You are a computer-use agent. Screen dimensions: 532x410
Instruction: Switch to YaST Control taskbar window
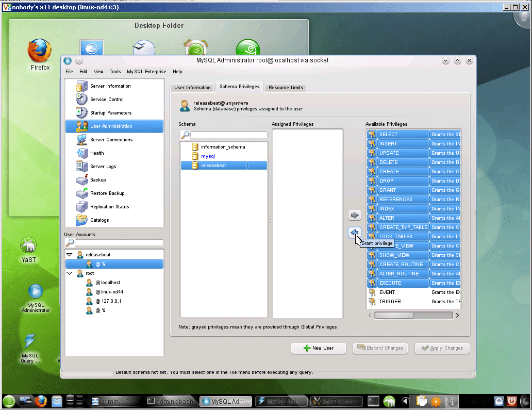point(336,402)
